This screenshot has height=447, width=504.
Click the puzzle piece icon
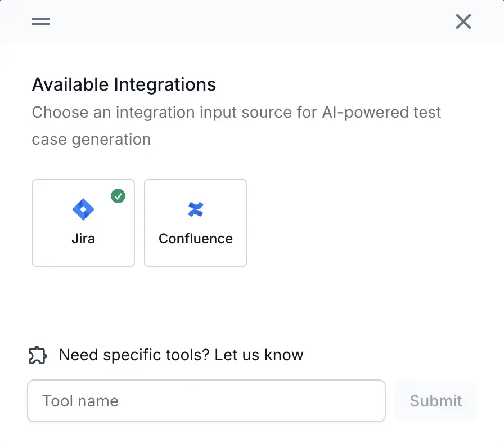pos(38,355)
